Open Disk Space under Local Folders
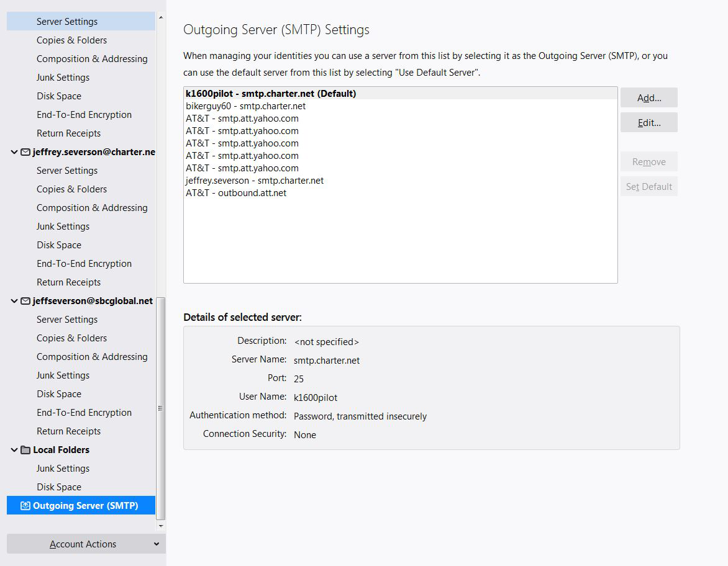The height and width of the screenshot is (566, 728). click(59, 487)
